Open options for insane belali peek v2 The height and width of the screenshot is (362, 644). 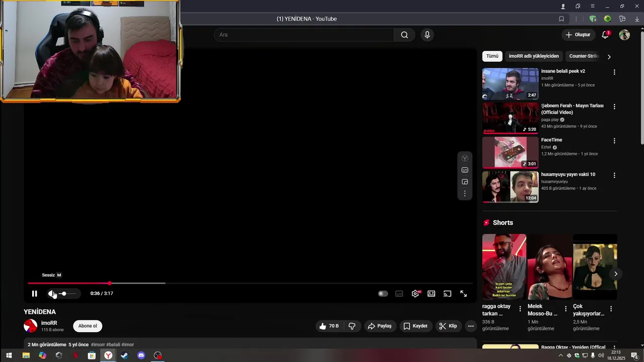(x=614, y=72)
